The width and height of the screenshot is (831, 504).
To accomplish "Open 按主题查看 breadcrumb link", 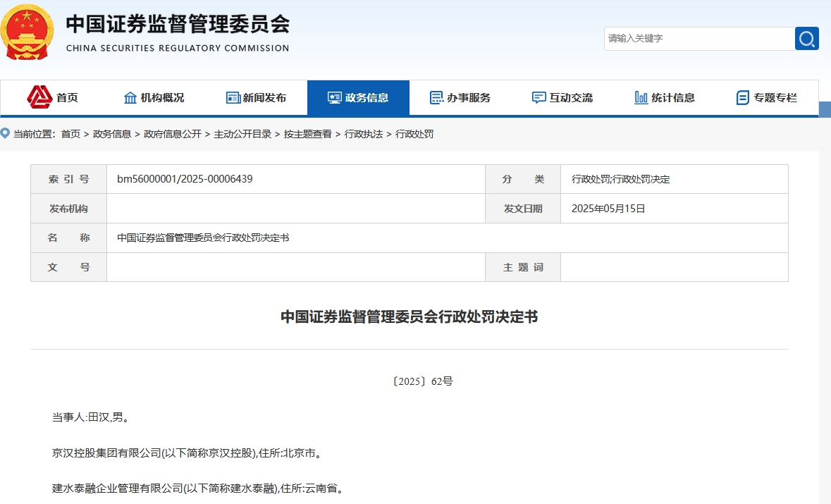I will click(308, 134).
